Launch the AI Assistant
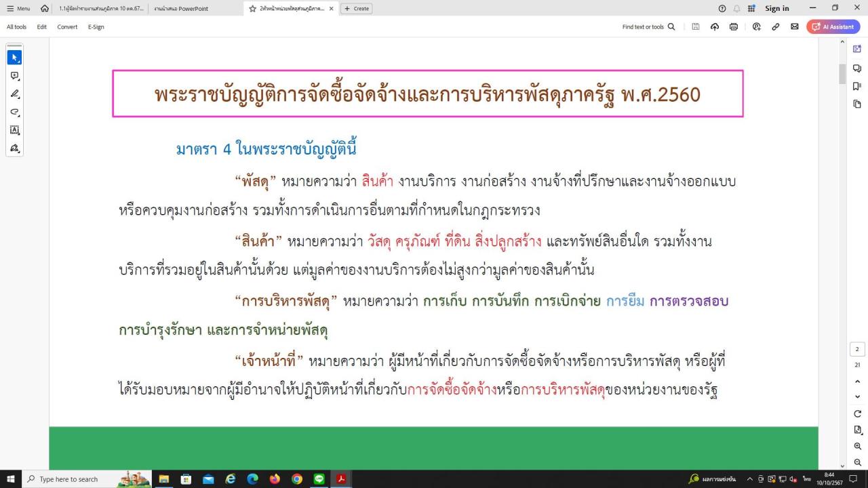The image size is (868, 488). pyautogui.click(x=833, y=26)
